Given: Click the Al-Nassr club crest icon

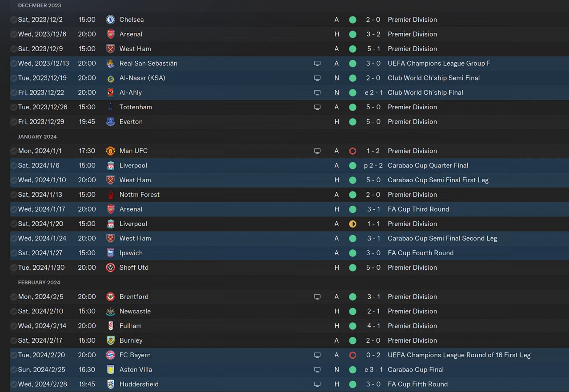Looking at the screenshot, I should pos(110,78).
